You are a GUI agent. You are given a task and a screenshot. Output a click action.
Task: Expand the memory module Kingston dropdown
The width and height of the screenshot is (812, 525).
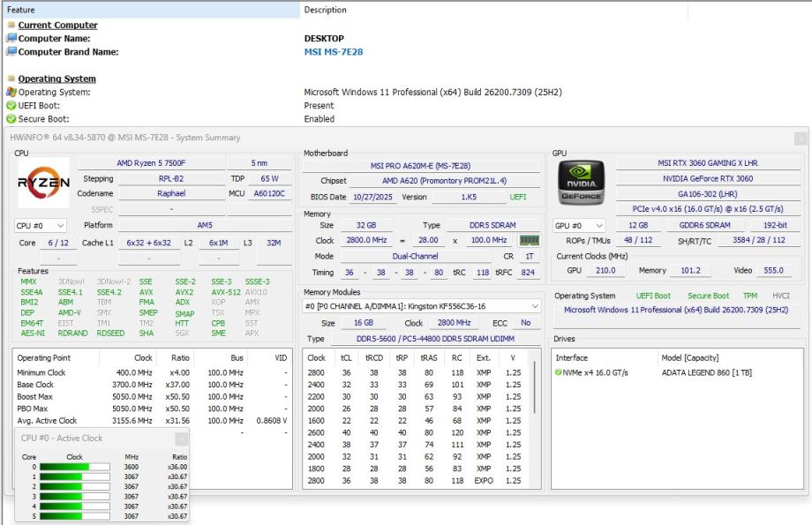click(533, 306)
